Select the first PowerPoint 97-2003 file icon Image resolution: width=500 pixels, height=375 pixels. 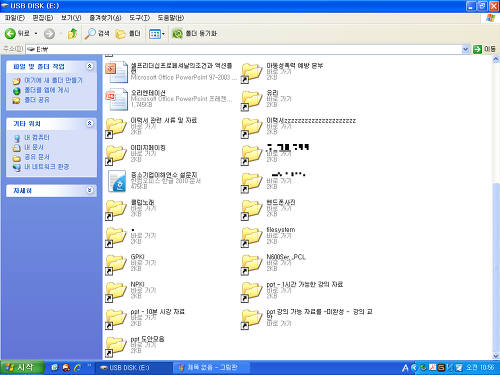tap(116, 72)
